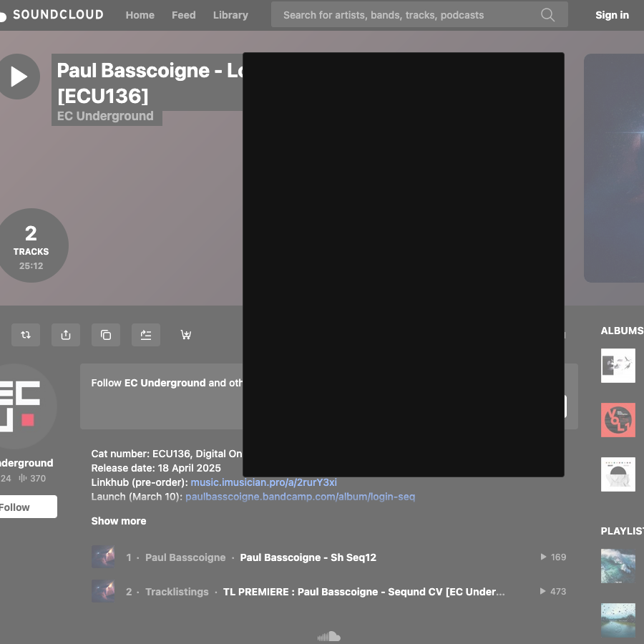Open the Feed menu item
The height and width of the screenshot is (644, 644).
coord(184,15)
